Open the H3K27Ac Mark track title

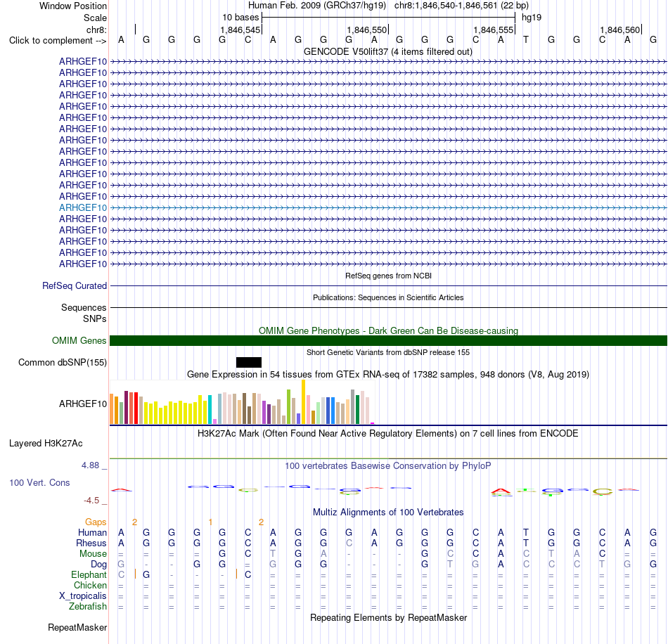coord(388,434)
